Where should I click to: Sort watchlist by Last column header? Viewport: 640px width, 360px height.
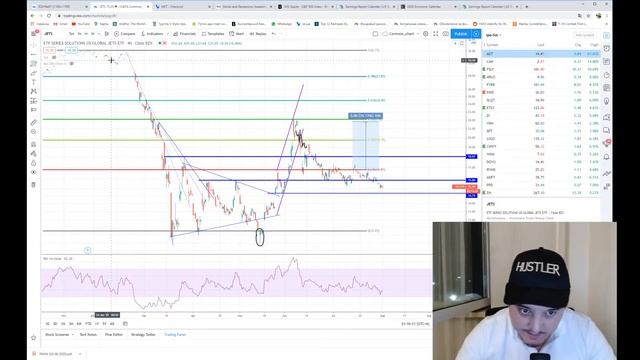pos(541,45)
